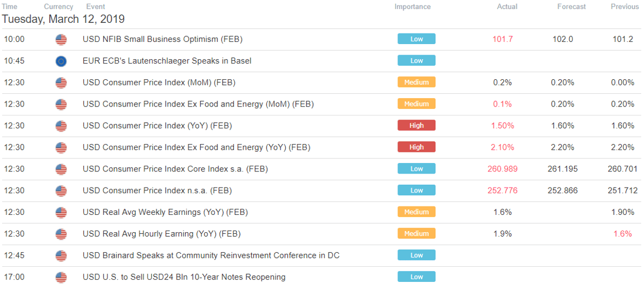Click the Tuesday, March 12, 2019 date heading
Screen dimensions: 644x288
click(63, 20)
